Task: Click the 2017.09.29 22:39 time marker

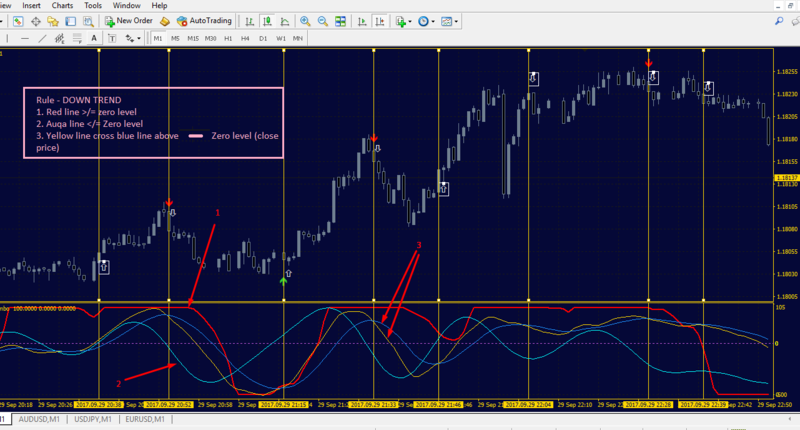Action: pos(704,404)
